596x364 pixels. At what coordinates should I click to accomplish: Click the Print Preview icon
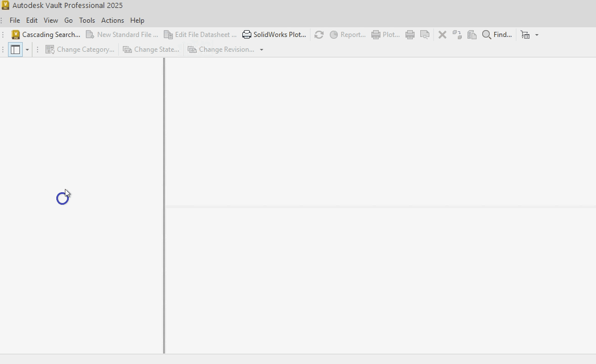coord(425,35)
